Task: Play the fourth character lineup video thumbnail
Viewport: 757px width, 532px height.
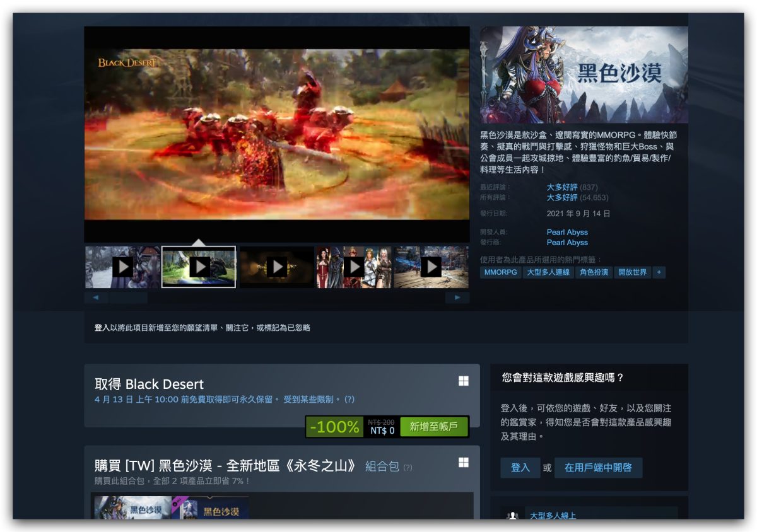Action: coord(353,267)
